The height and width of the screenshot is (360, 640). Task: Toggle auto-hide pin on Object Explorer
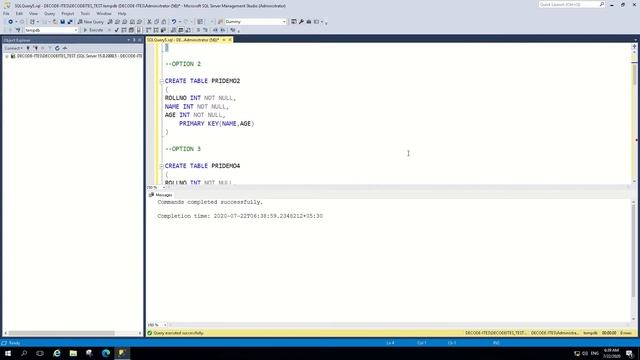(134, 40)
